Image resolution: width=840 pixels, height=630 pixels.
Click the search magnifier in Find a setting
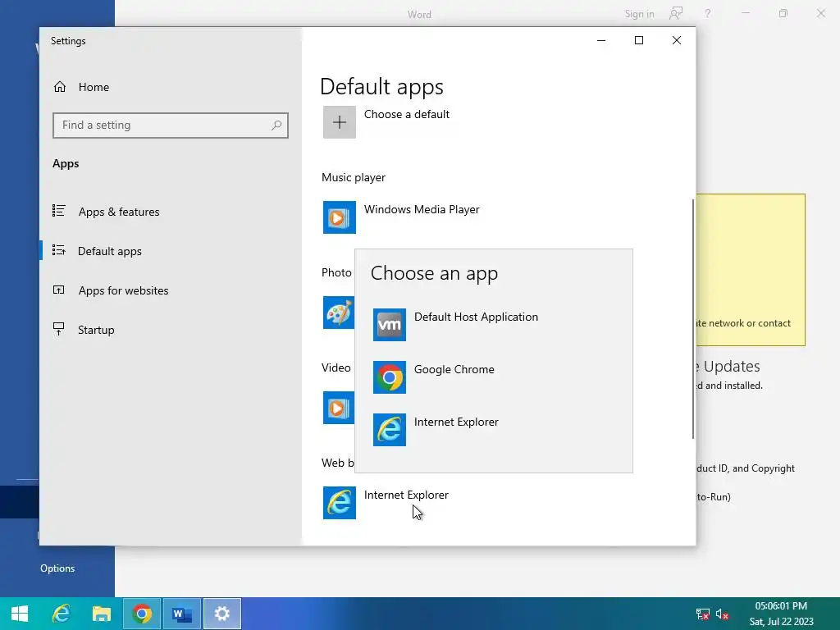[276, 126]
